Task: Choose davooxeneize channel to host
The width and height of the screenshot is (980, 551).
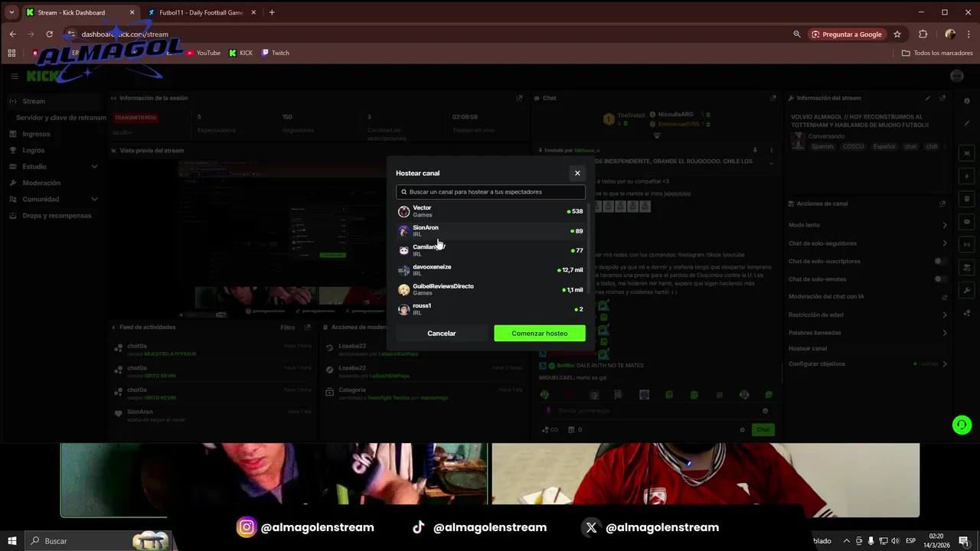Action: tap(491, 270)
